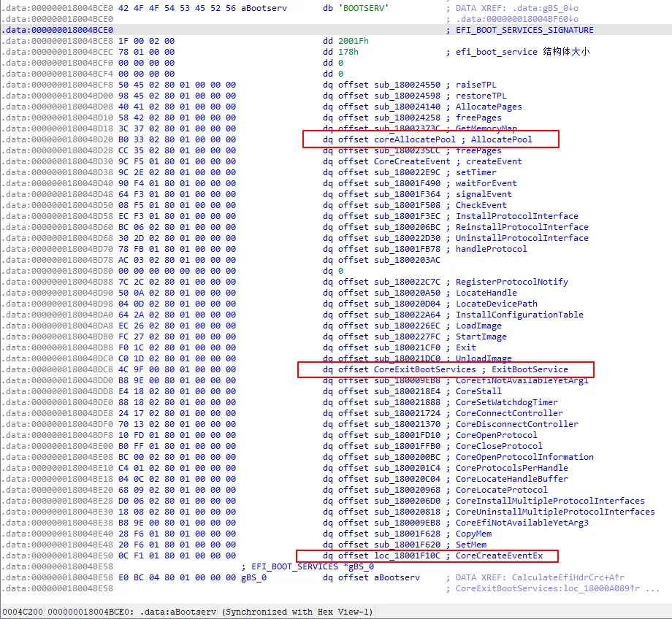Image resolution: width=672 pixels, height=619 pixels.
Task: Click the CoreCreateEventEx comment
Action: click(499, 555)
